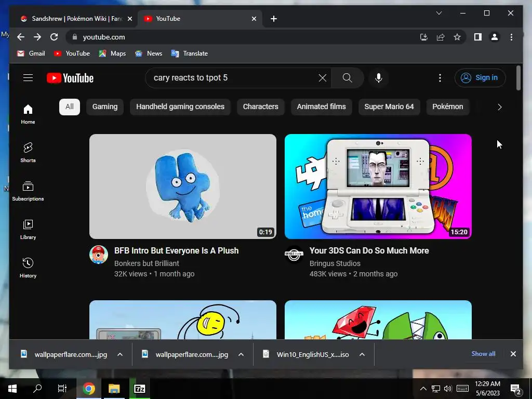532x399 pixels.
Task: Click the page's vertical scrollbar thumb
Action: [518, 78]
